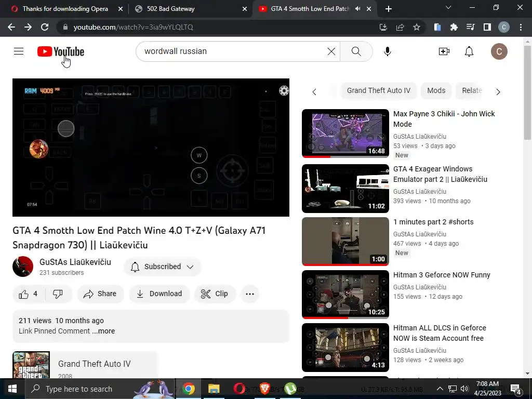Screen dimensions: 532x399
Task: Dislike the video with thumbs down
Action: click(58, 294)
